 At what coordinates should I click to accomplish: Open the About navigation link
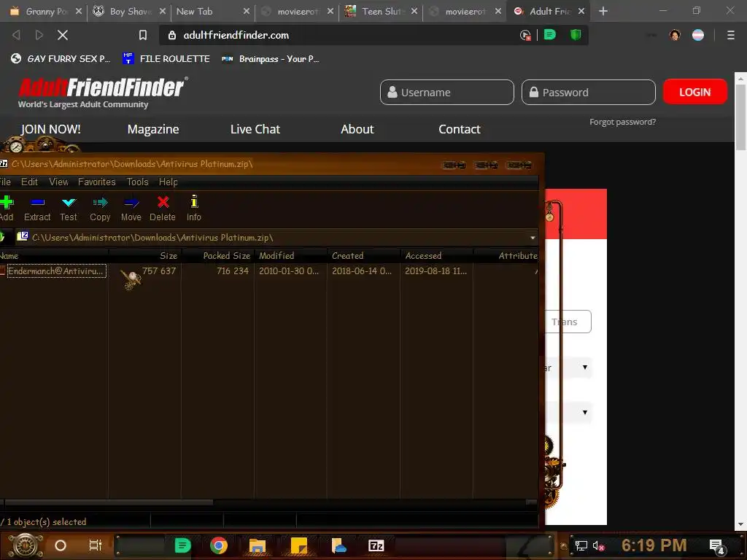click(x=357, y=129)
